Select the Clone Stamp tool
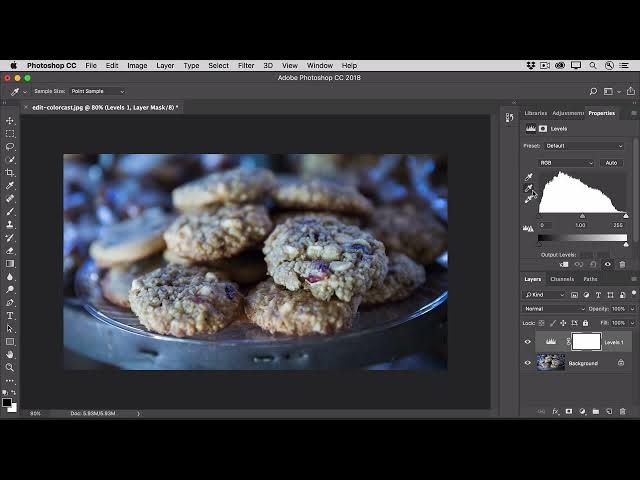Image resolution: width=640 pixels, height=480 pixels. click(x=10, y=224)
